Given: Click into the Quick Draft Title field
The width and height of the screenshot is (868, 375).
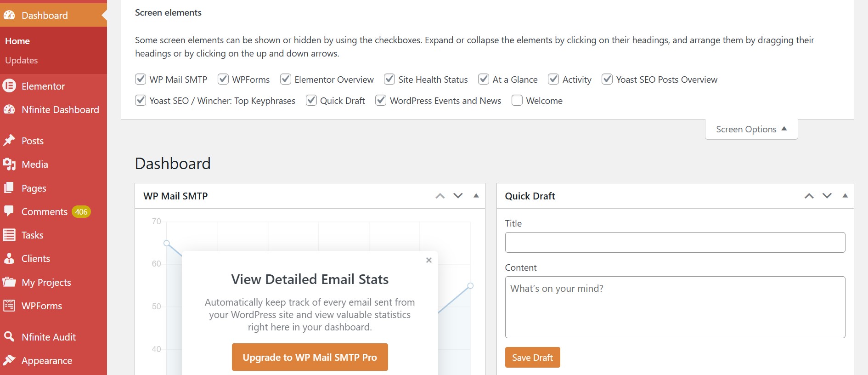Looking at the screenshot, I should click(x=675, y=242).
